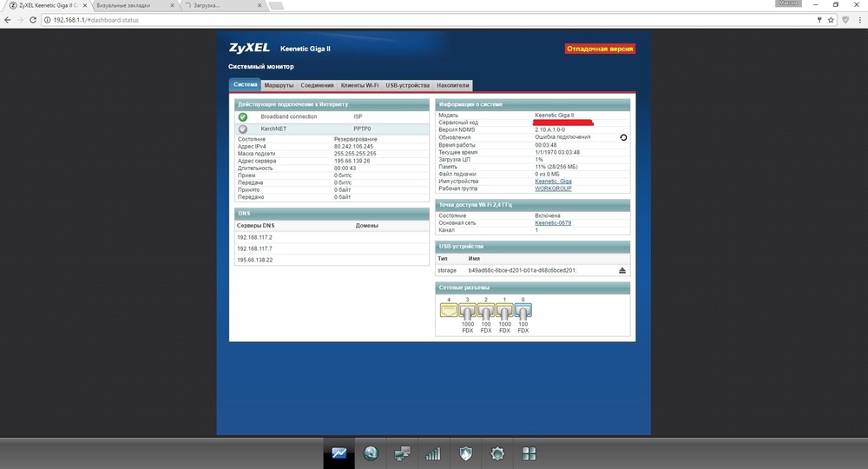View site information icon in address bar
This screenshot has width=868, height=469.
[x=48, y=20]
